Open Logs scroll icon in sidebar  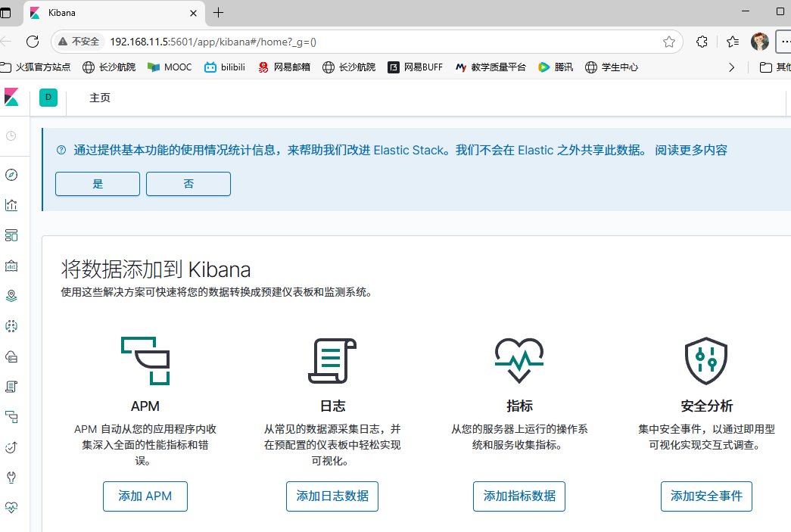click(11, 387)
